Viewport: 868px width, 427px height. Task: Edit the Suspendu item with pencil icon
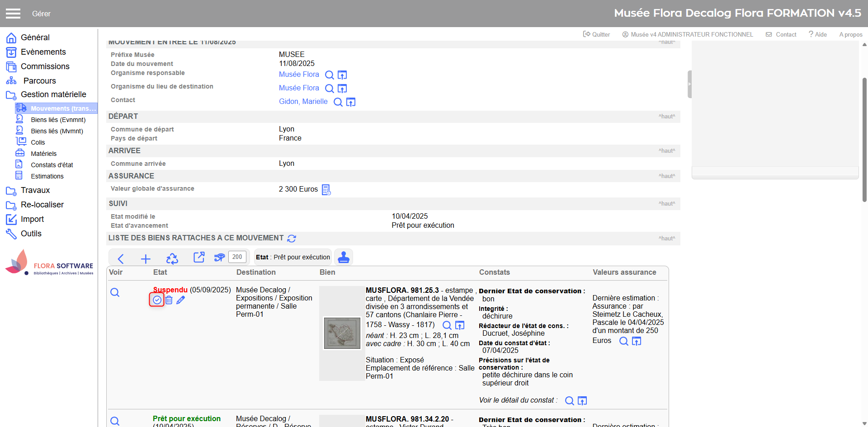click(x=180, y=300)
